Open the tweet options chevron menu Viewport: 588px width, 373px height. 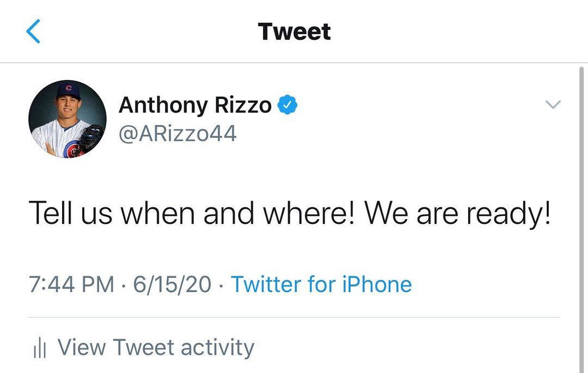tap(553, 104)
